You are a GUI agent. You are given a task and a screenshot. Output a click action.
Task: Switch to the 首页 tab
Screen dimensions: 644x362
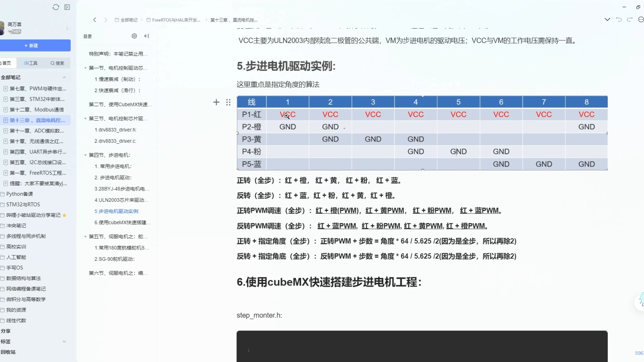[x=7, y=63]
